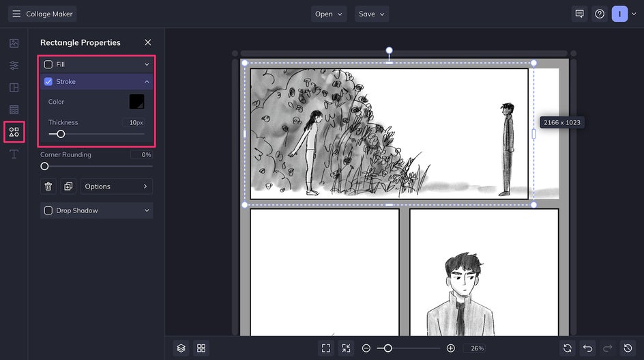The width and height of the screenshot is (644, 360).
Task: Zoom in with the plus icon
Action: pos(450,348)
